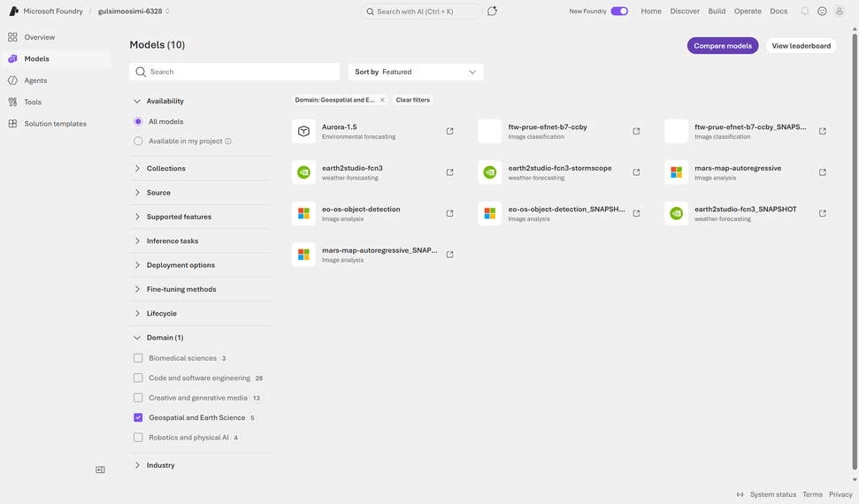The height and width of the screenshot is (504, 859).
Task: Click the Agents sidebar icon
Action: [x=12, y=80]
